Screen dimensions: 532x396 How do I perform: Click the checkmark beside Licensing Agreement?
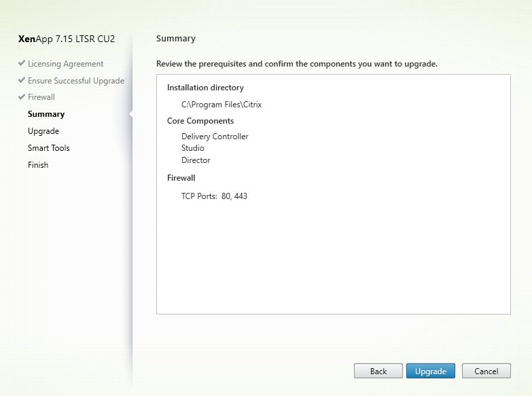tap(22, 64)
